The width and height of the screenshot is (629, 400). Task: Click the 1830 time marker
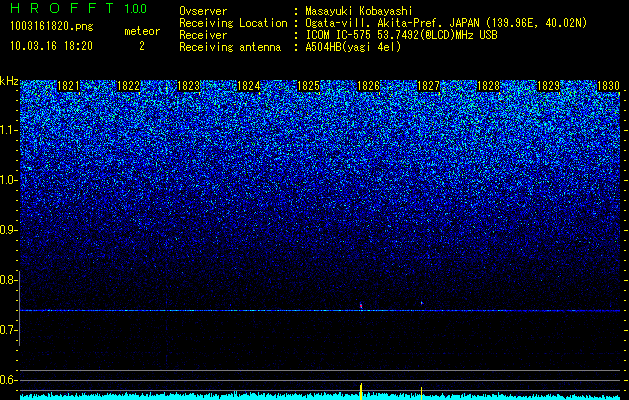tap(608, 86)
